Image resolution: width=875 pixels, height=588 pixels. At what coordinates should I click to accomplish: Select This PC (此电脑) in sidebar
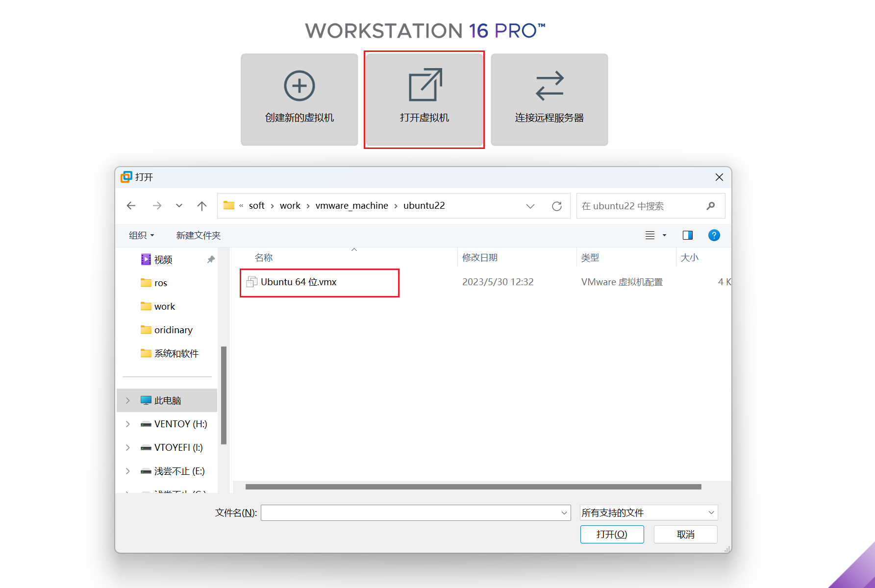[x=167, y=400]
